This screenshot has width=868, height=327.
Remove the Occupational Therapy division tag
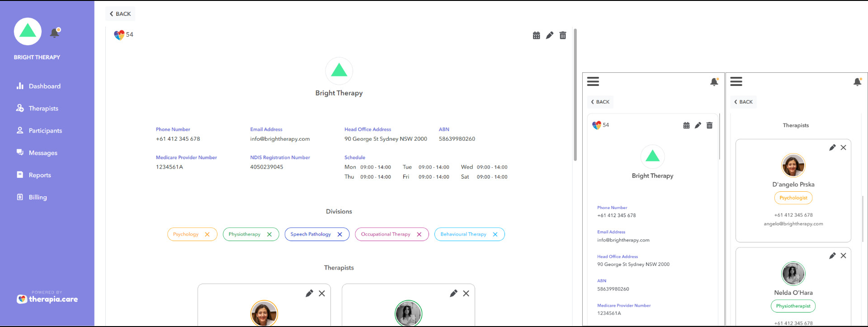click(x=419, y=234)
